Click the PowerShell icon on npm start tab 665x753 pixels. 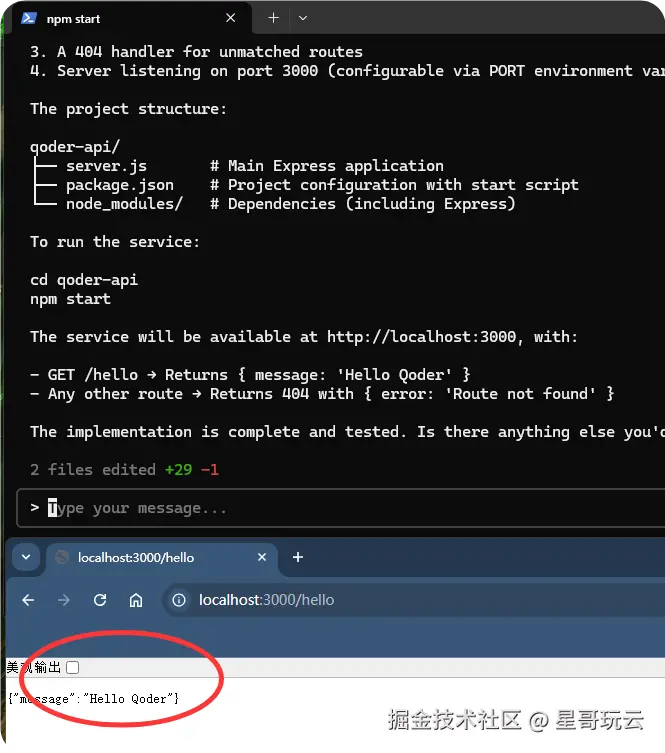coord(29,18)
